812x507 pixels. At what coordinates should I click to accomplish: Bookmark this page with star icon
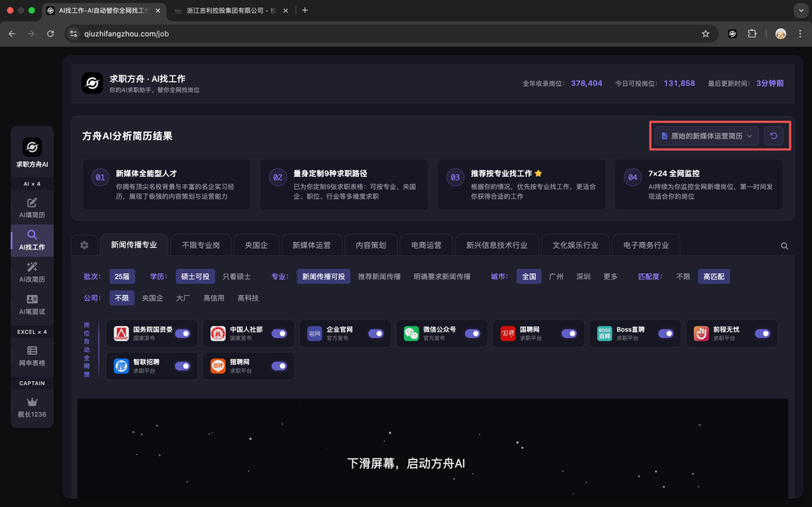click(x=706, y=33)
